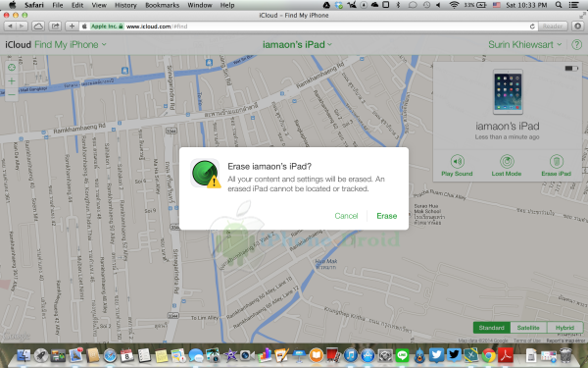Screen dimensions: 588x368
Task: Expand the Surin Khiewsart account menu
Action: coord(525,45)
